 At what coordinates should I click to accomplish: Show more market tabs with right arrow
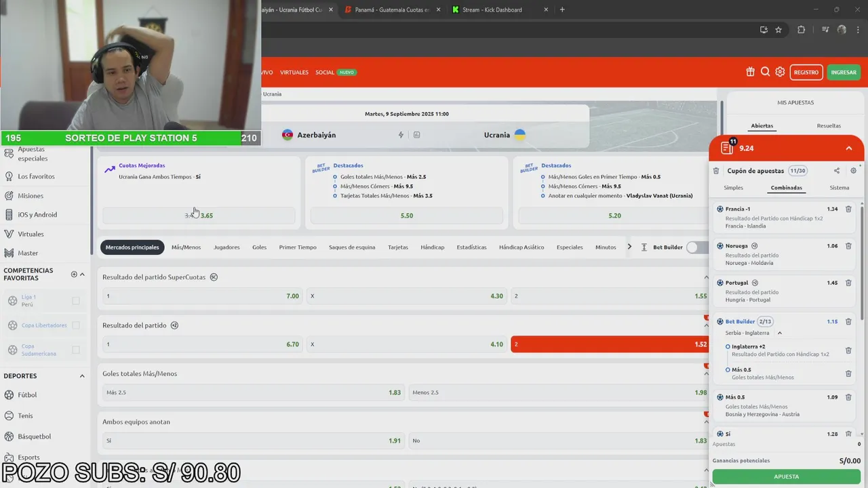[x=629, y=247]
